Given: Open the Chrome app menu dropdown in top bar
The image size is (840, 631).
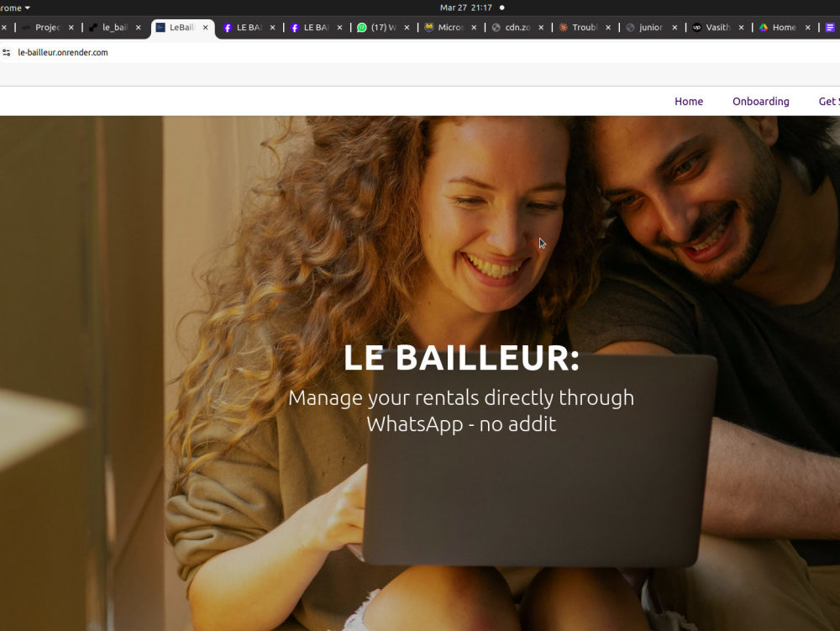Looking at the screenshot, I should (15, 8).
